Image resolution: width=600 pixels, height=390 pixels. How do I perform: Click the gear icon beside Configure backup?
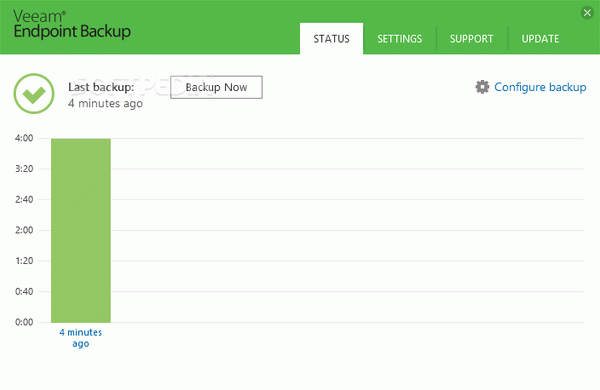(482, 87)
